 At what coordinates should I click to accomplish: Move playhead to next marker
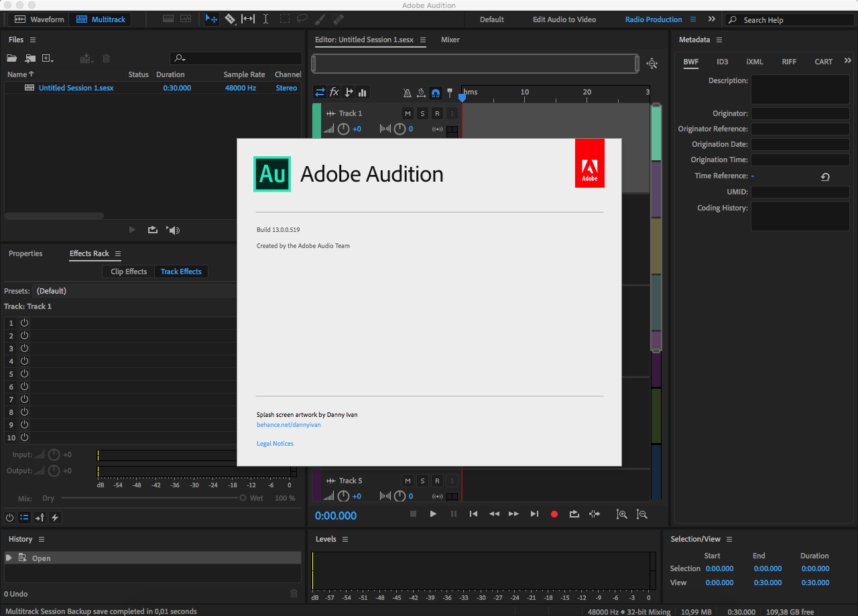[534, 514]
